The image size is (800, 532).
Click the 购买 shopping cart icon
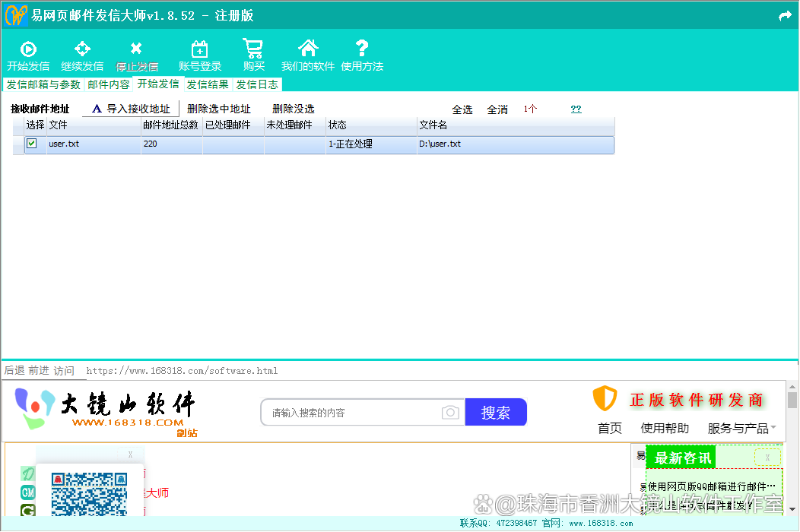click(x=253, y=49)
